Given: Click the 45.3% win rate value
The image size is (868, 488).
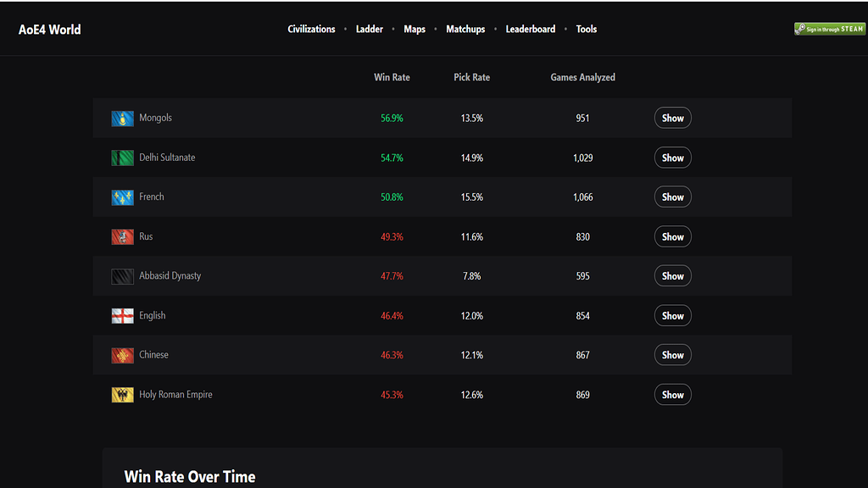Looking at the screenshot, I should point(392,396).
